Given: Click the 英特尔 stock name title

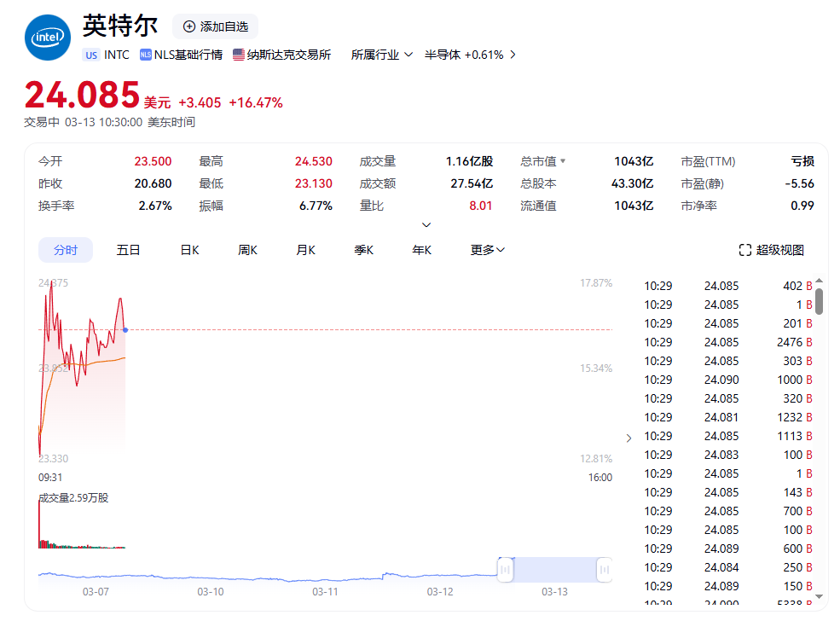Looking at the screenshot, I should point(120,26).
